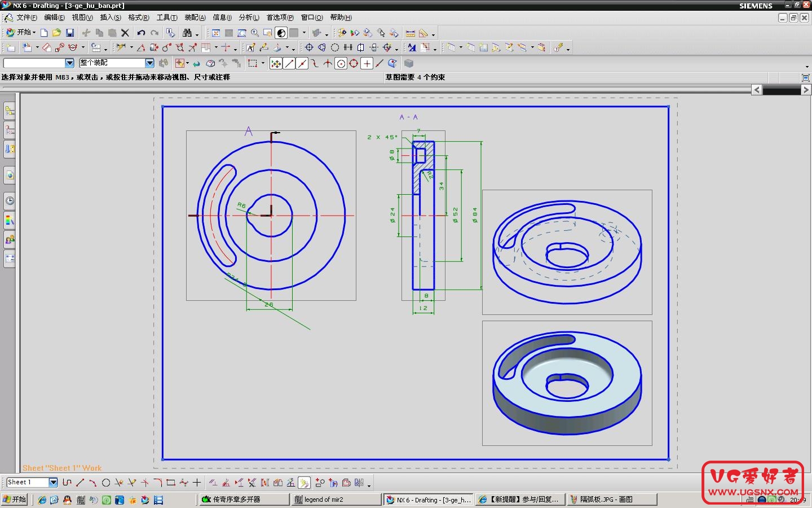Viewport: 812px width, 508px height.
Task: Toggle the highlighted show constraints button
Action: click(304, 483)
